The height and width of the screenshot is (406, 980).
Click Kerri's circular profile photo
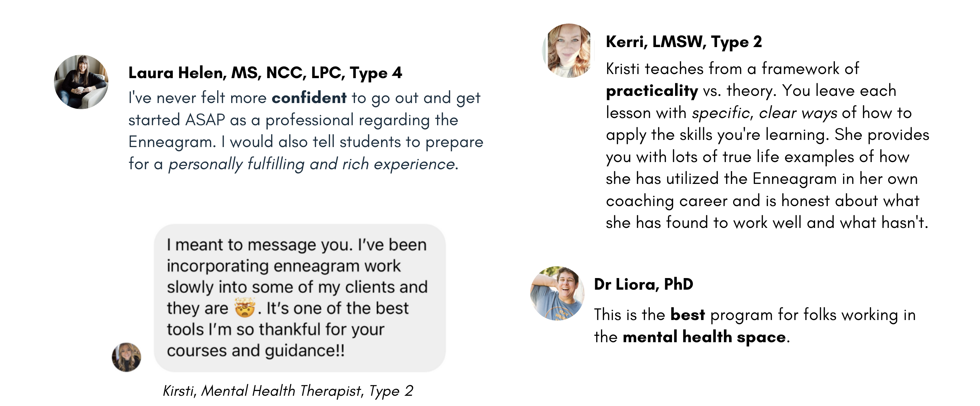click(569, 50)
